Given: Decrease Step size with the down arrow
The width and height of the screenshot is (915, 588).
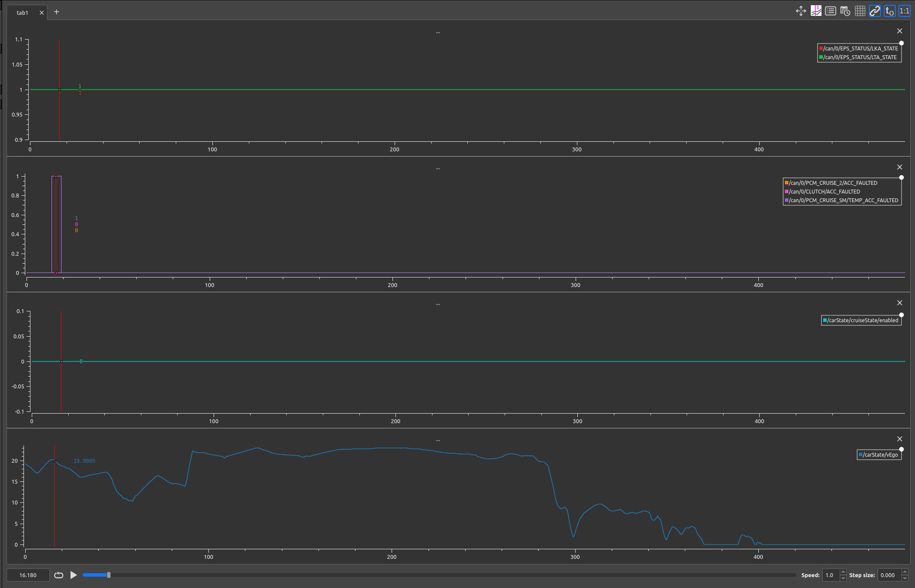Looking at the screenshot, I should point(905,578).
